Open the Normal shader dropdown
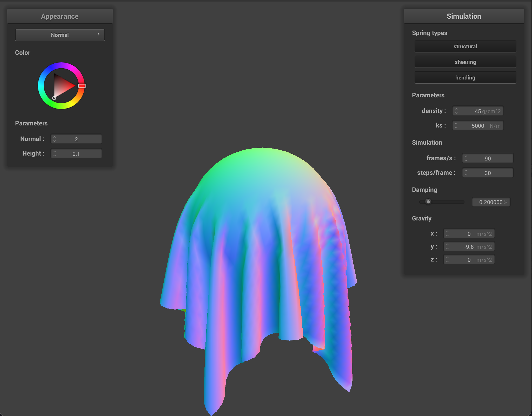The height and width of the screenshot is (416, 532). (x=60, y=35)
